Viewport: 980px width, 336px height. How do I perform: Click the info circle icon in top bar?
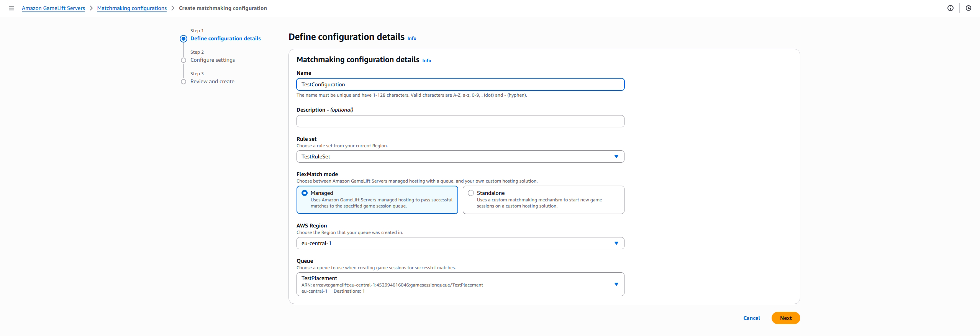coord(950,8)
